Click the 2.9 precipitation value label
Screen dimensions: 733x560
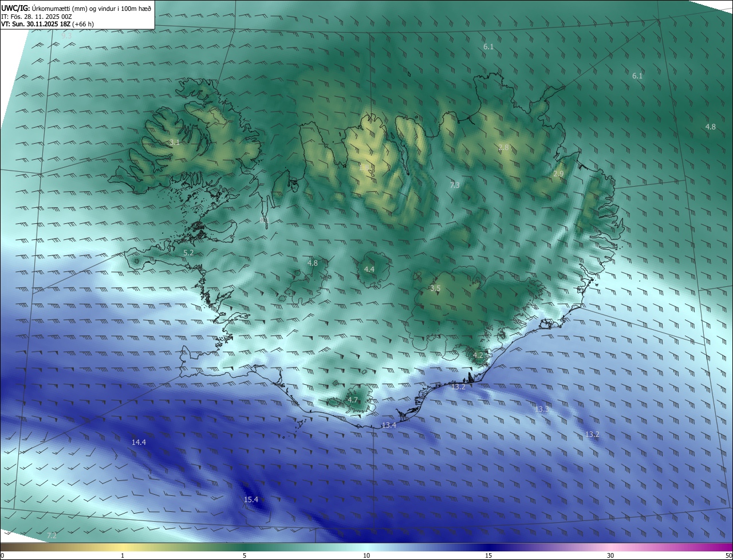[x=558, y=173]
